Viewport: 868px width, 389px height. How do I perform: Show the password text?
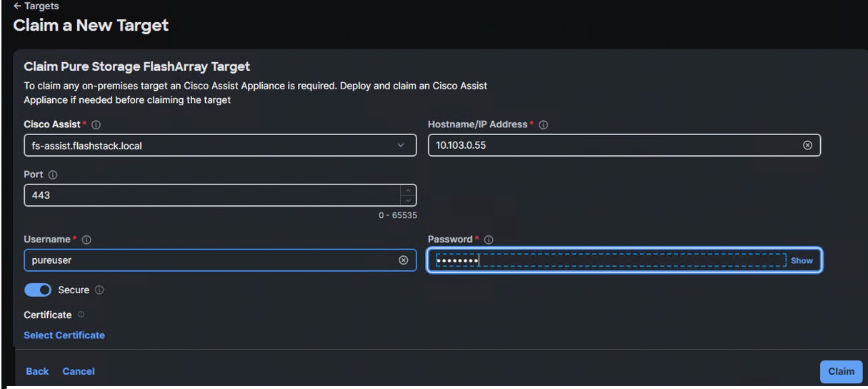coord(802,260)
